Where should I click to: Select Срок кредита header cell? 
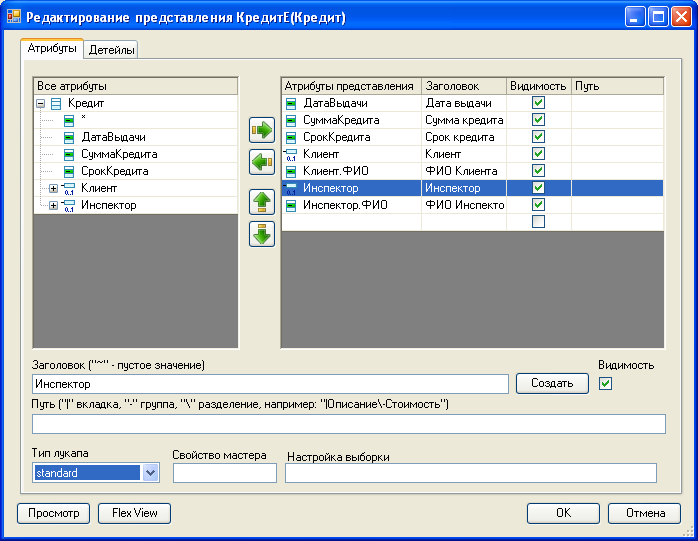464,137
